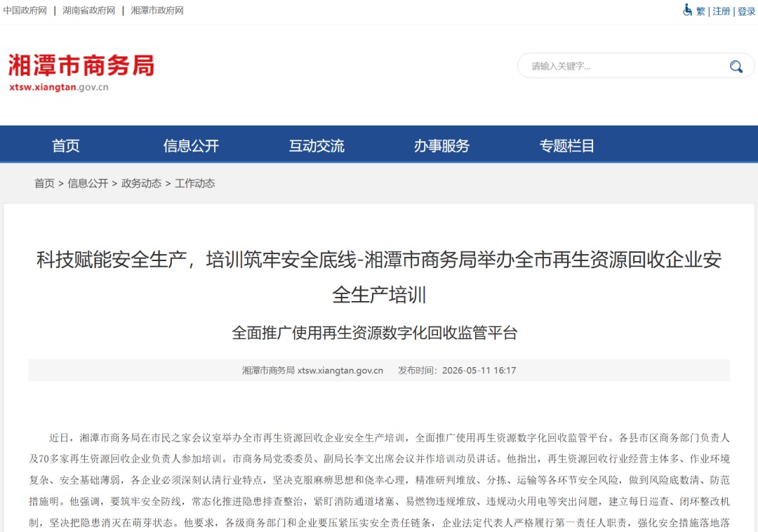Click the accessibility wheelchair icon
Screen dimensions: 758x532
(687, 10)
